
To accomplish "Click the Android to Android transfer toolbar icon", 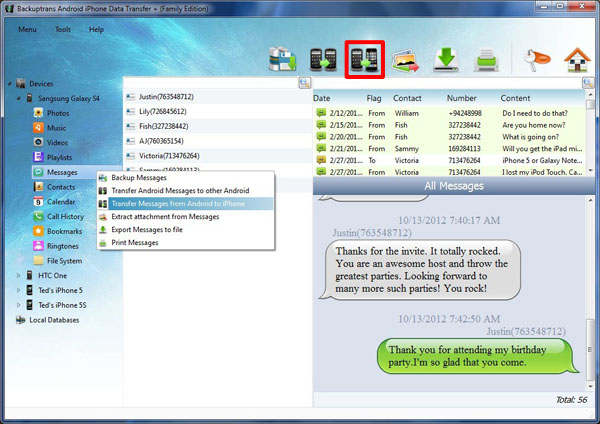I will click(323, 60).
